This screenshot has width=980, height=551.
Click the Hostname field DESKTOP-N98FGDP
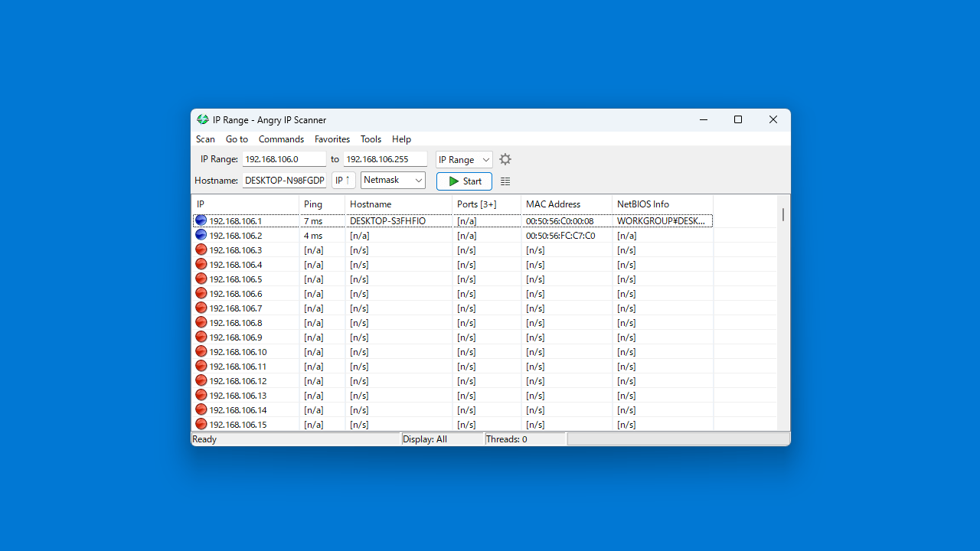pos(284,181)
